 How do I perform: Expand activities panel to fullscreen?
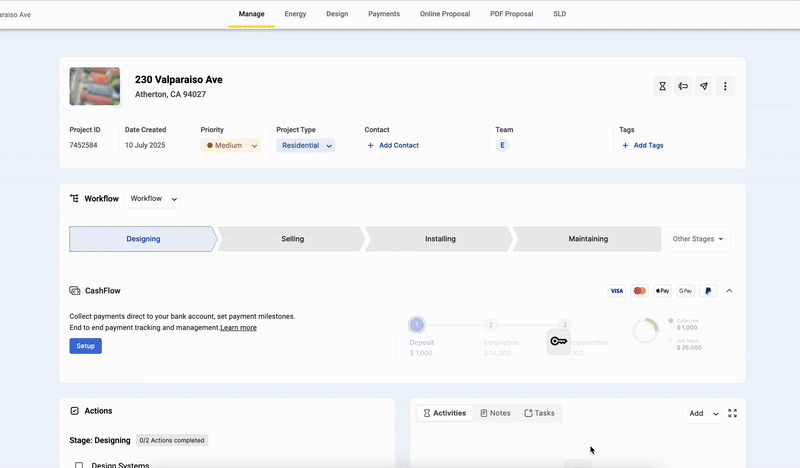point(733,413)
